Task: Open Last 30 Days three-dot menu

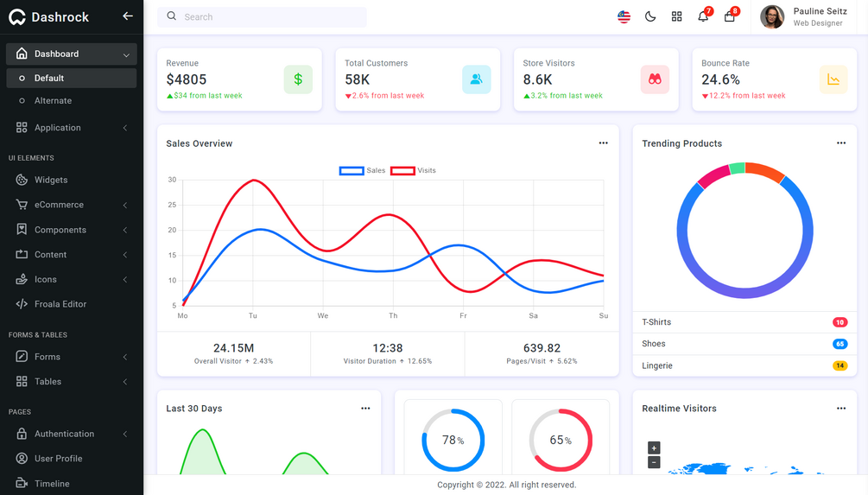Action: [365, 408]
